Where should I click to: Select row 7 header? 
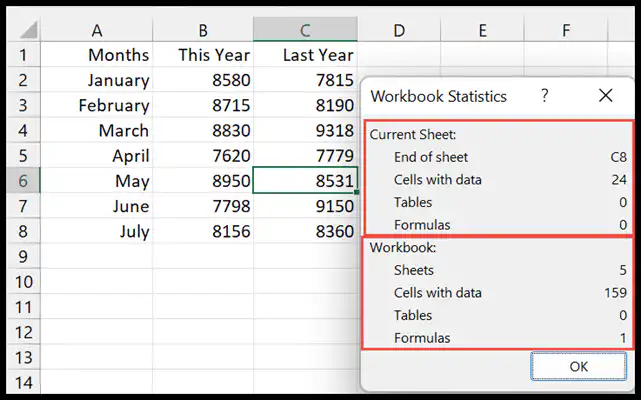(x=24, y=206)
